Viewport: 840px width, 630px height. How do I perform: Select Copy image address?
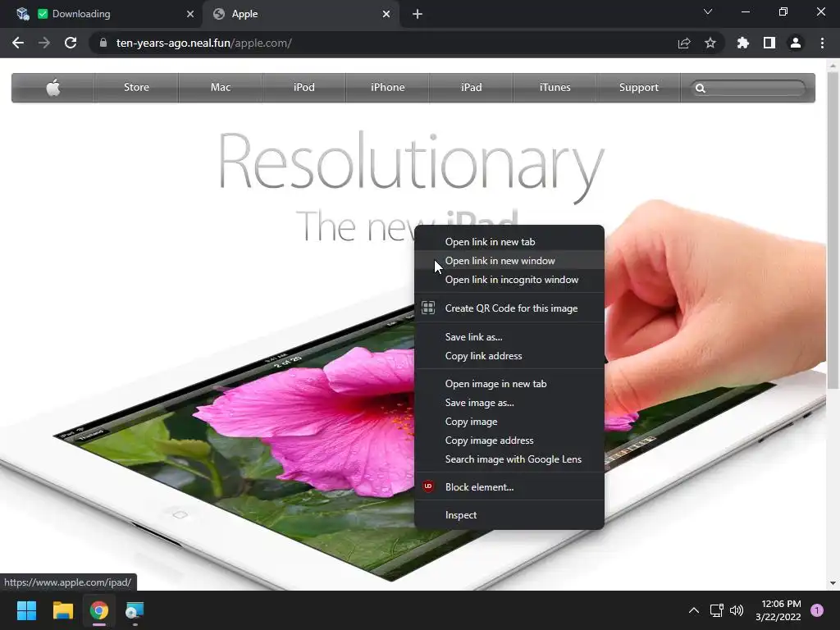(509, 441)
